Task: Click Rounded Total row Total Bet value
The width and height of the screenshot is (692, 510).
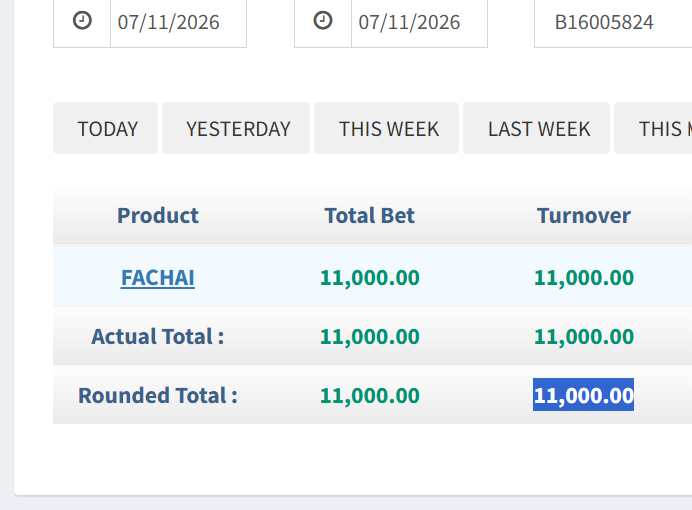Action: [x=370, y=396]
